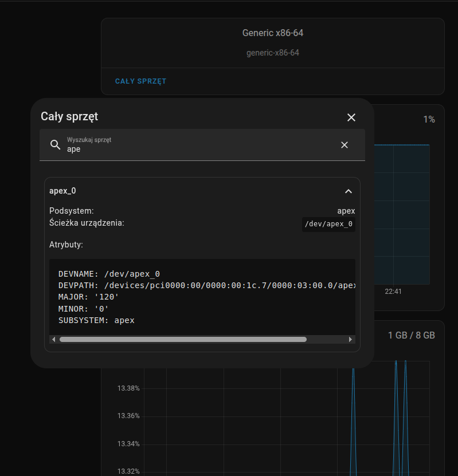Image resolution: width=458 pixels, height=476 pixels.
Task: Click the 22:41 time label on chart
Action: 393,292
